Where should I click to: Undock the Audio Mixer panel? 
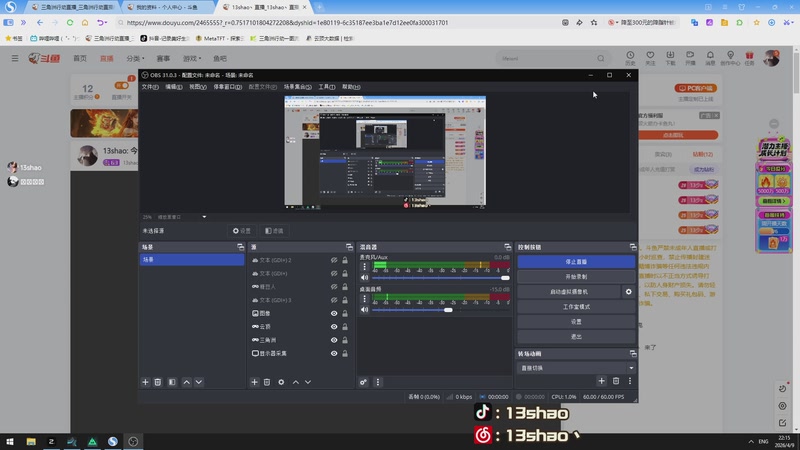[507, 247]
